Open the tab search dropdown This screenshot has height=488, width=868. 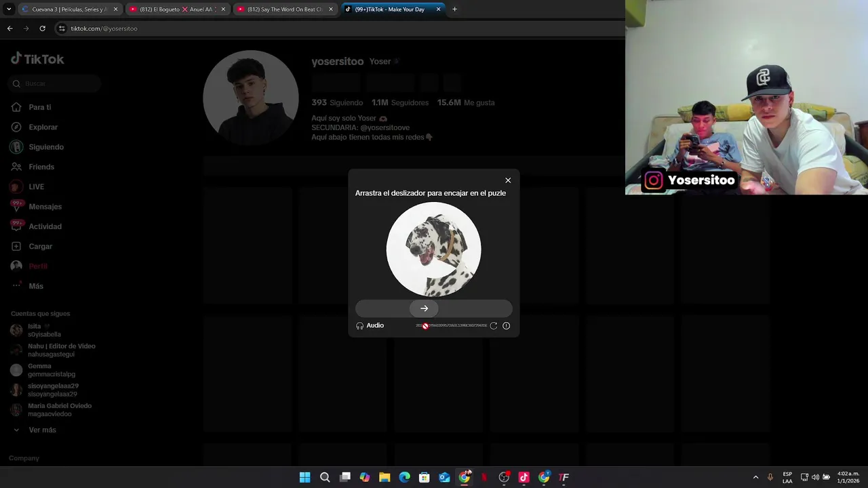coord(9,9)
